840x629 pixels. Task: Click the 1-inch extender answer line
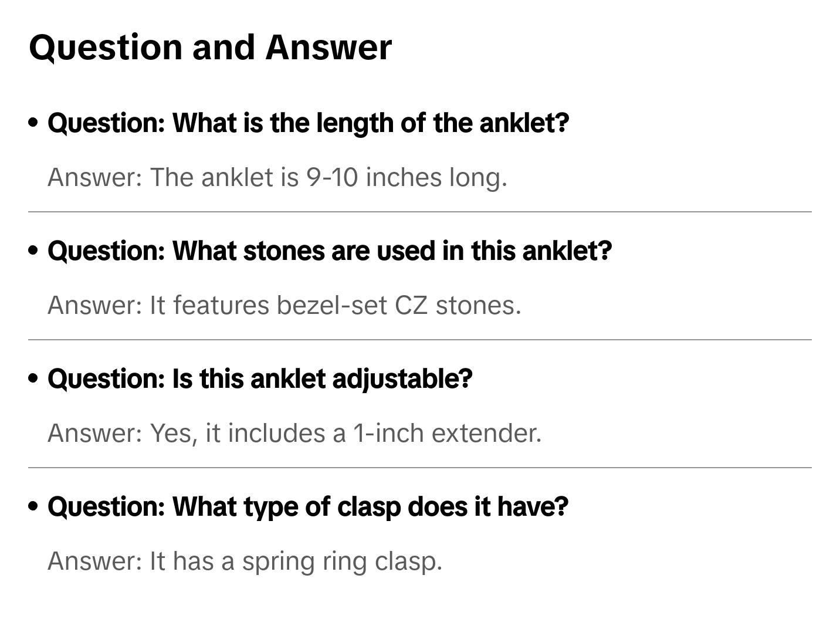[x=294, y=433]
